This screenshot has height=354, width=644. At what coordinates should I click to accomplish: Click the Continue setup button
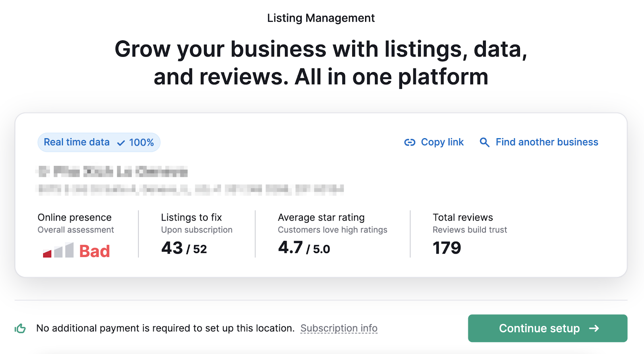pyautogui.click(x=547, y=328)
